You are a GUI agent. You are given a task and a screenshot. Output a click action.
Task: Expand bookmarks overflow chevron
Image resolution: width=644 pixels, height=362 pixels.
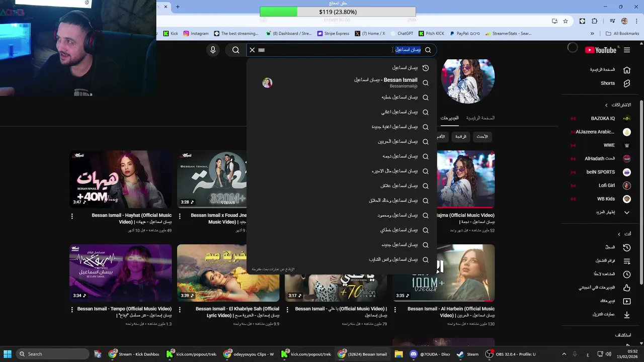point(592,34)
